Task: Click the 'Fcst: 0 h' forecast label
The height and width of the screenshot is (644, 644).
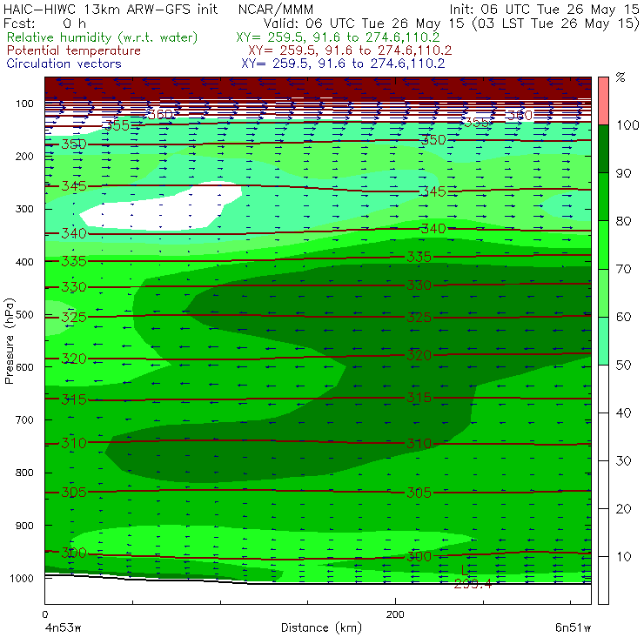Action: [44, 23]
